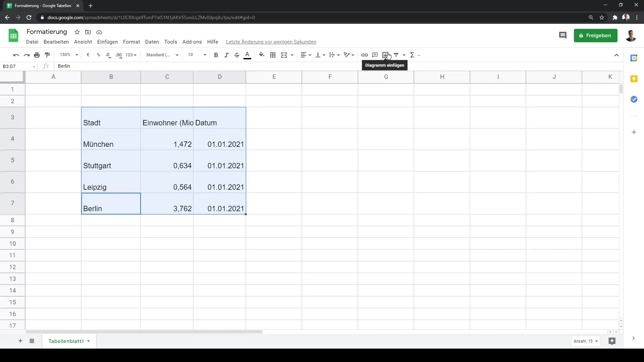
Task: Open Tools menu
Action: point(171,42)
